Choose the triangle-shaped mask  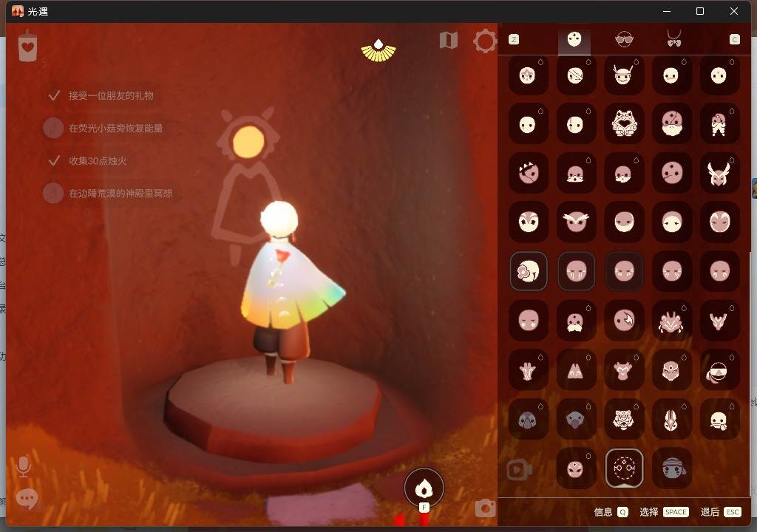pos(575,369)
